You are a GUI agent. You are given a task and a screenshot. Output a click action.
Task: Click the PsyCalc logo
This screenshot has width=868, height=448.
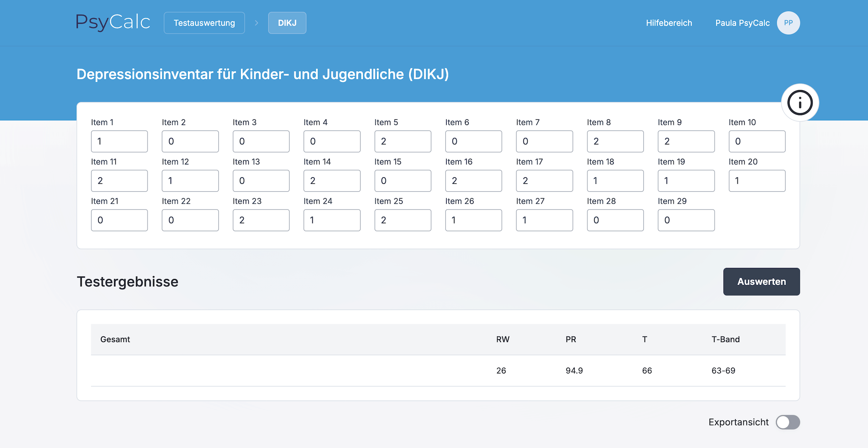coord(113,22)
